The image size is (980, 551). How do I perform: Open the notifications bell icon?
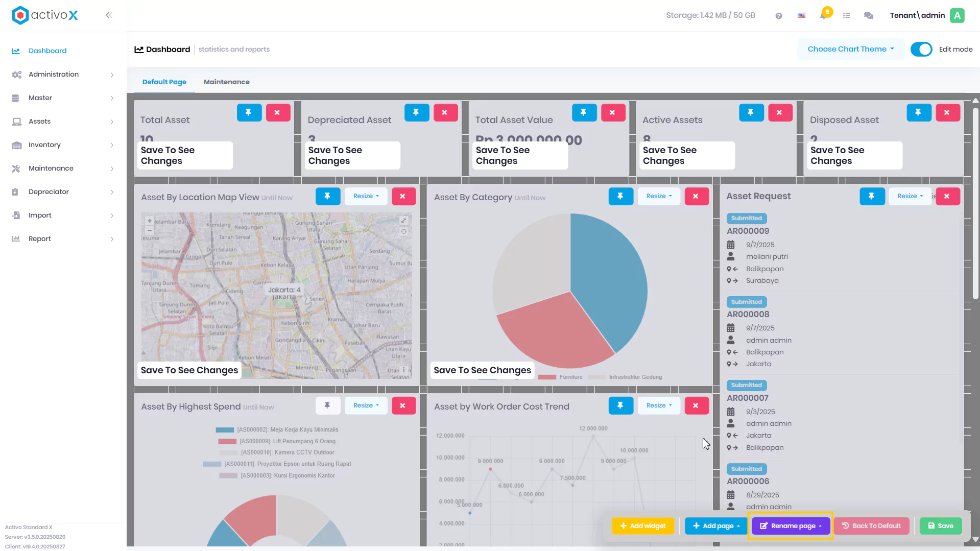(823, 15)
